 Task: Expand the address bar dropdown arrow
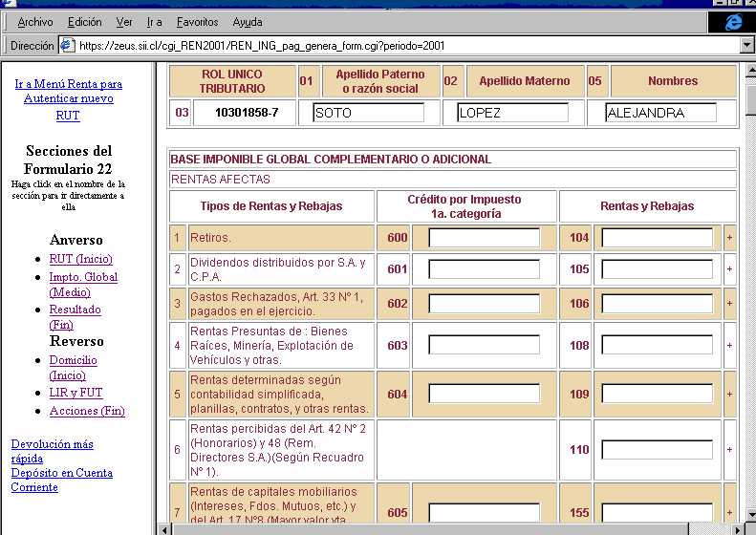pyautogui.click(x=746, y=46)
